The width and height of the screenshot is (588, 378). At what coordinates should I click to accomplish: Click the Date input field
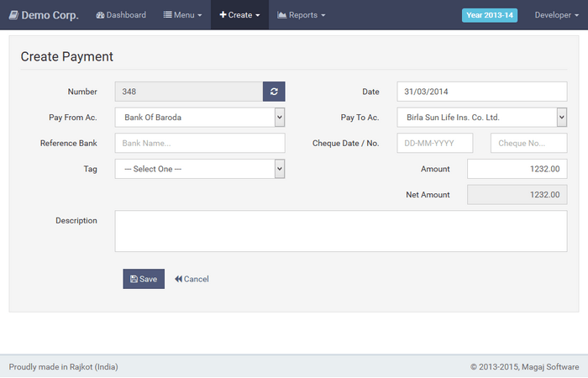[x=482, y=92]
